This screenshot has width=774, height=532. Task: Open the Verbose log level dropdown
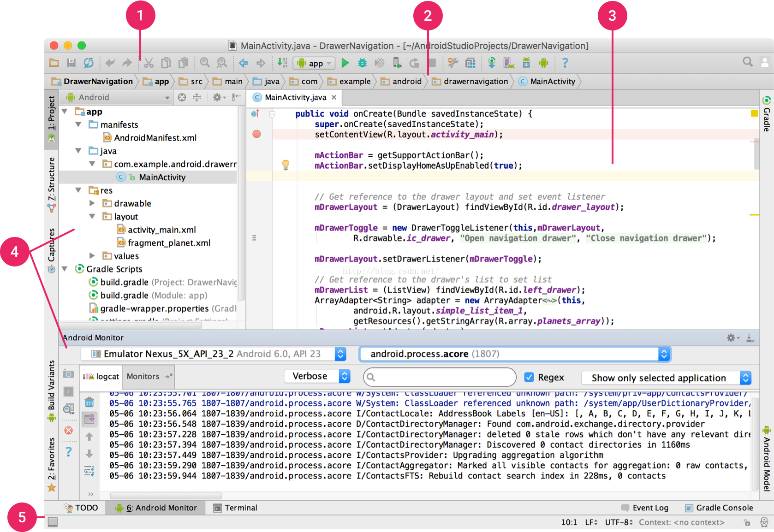[317, 376]
